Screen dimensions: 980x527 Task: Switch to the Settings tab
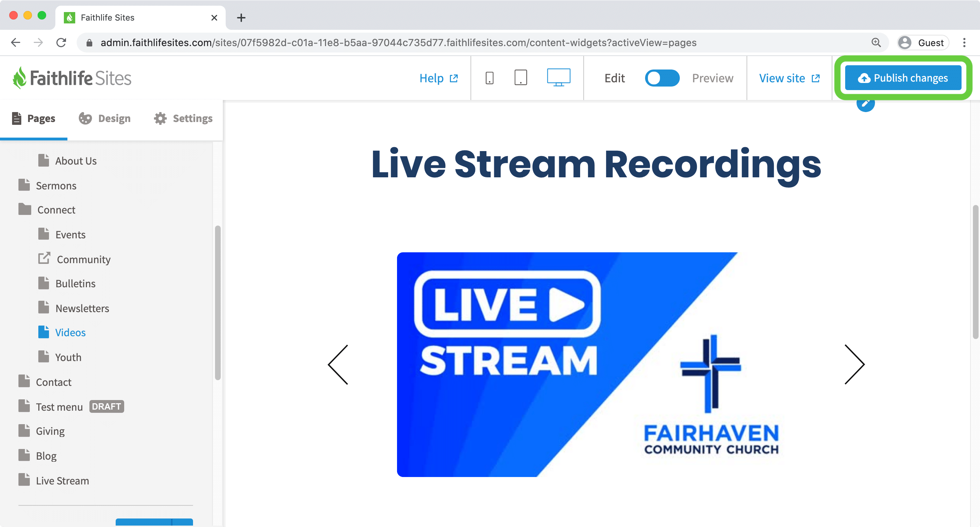[183, 119]
